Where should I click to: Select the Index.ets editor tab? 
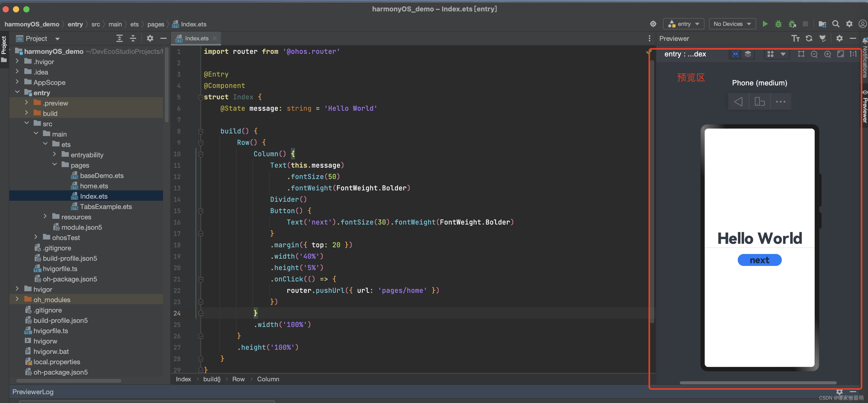pos(196,38)
